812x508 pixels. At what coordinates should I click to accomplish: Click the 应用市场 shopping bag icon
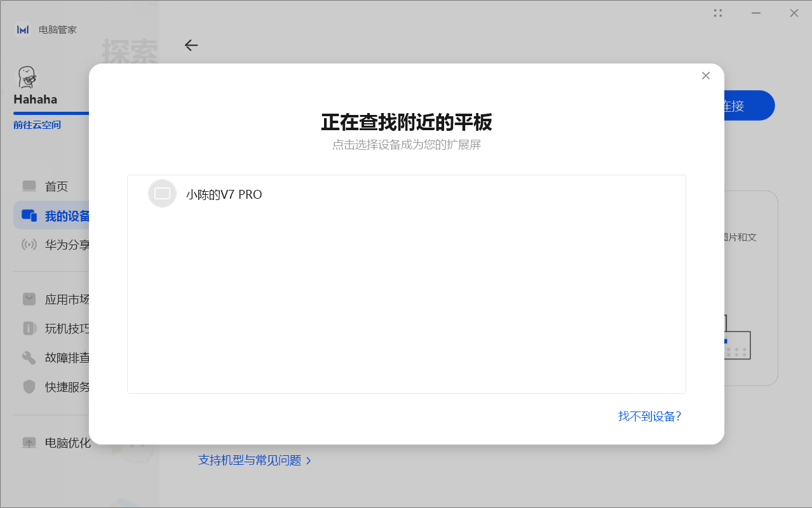29,299
